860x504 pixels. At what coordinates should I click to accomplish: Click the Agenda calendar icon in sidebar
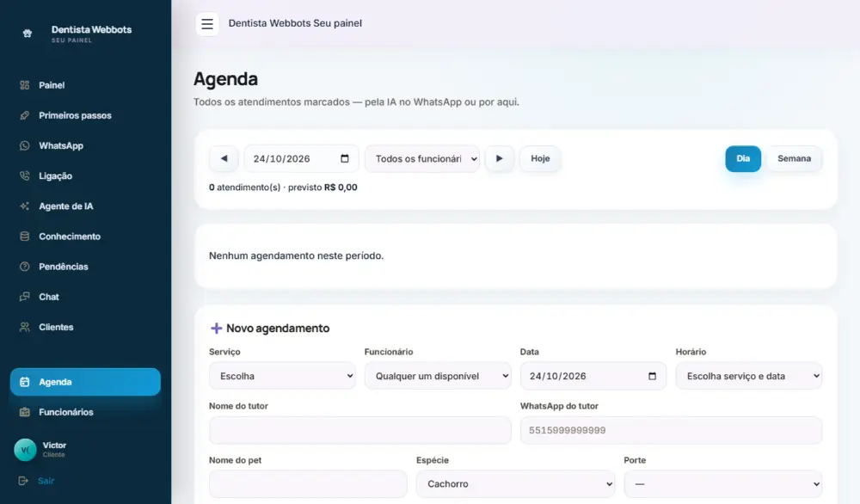pyautogui.click(x=25, y=382)
